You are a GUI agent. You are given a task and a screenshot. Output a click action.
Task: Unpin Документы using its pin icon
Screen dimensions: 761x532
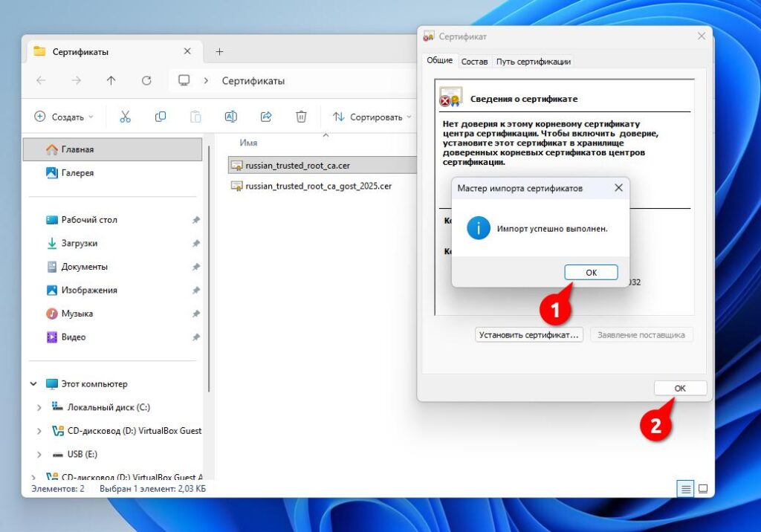(x=195, y=267)
